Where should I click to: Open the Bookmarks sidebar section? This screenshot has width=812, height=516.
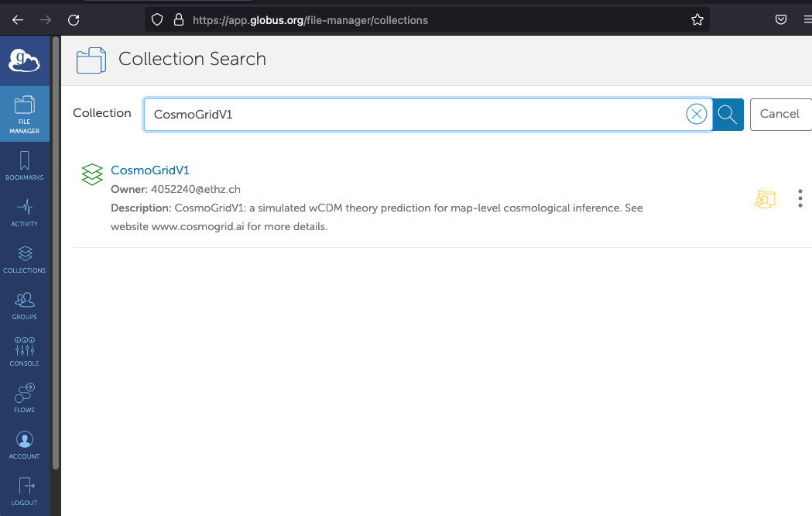click(x=24, y=166)
